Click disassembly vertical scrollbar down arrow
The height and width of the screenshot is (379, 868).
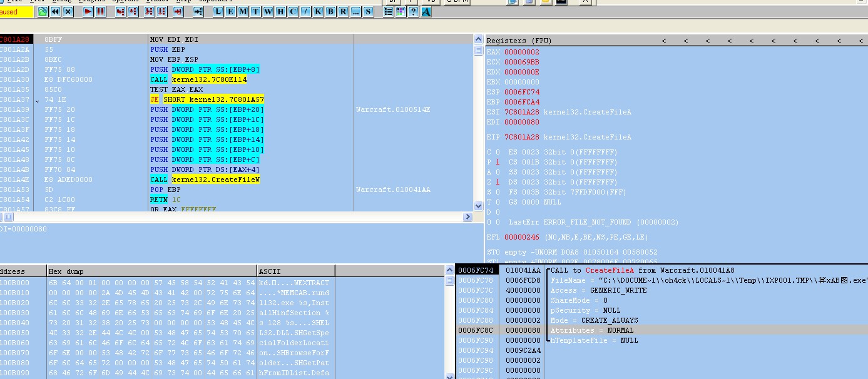479,206
